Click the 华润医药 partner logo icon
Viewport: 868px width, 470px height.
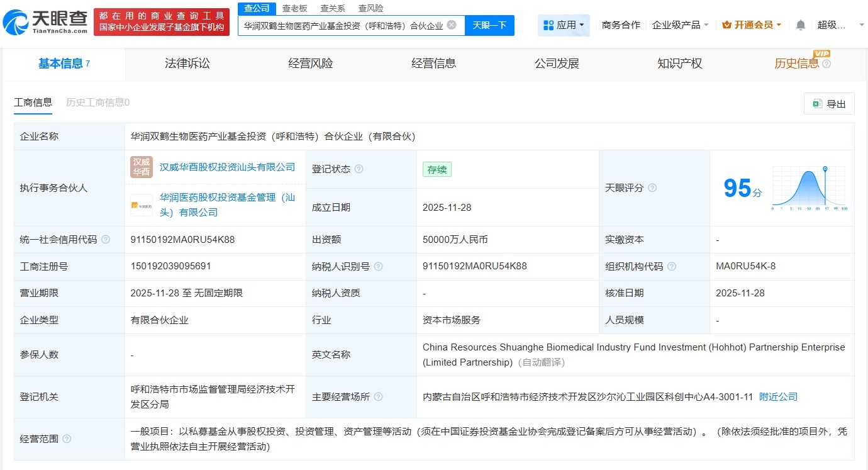tap(141, 206)
